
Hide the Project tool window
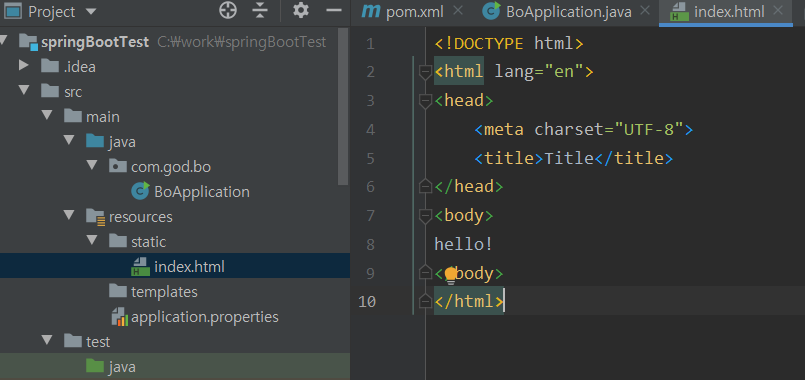334,10
